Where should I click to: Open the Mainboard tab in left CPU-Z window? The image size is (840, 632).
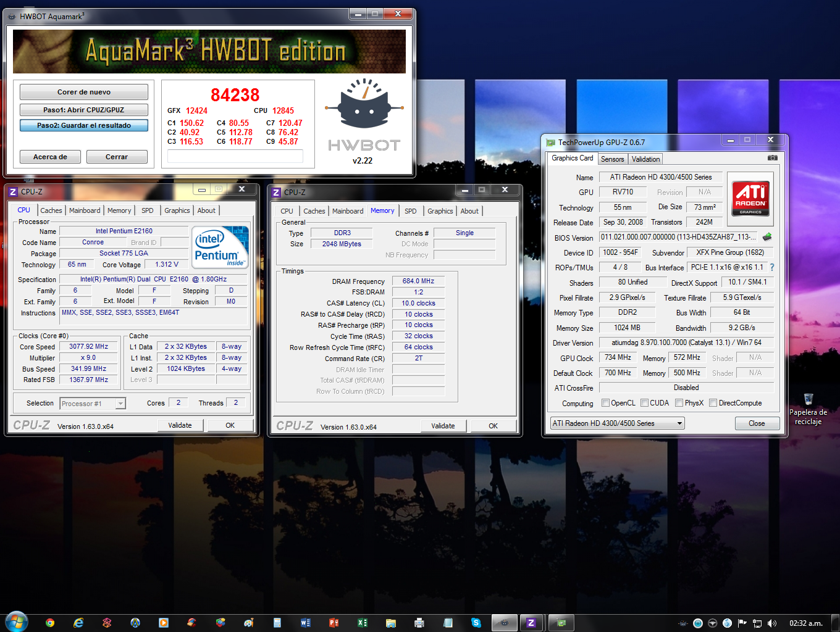(x=85, y=210)
